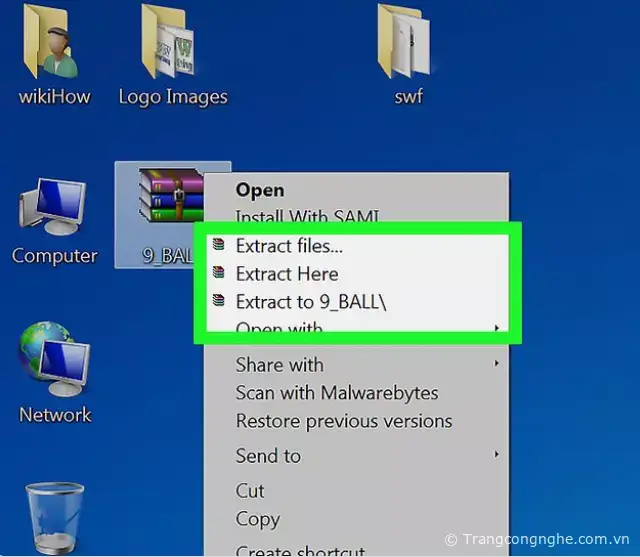Select the Computer desktop icon
The height and width of the screenshot is (557, 640).
(54, 210)
